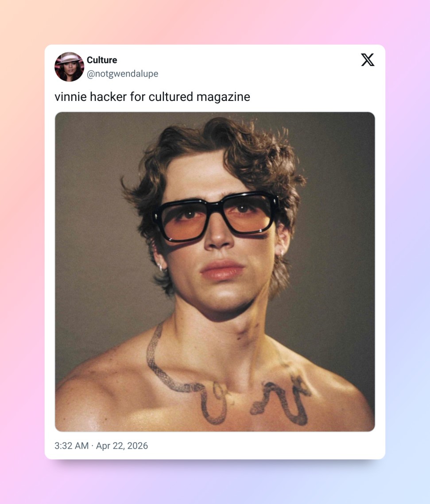Open the Culture account profile picture
Screen dimensions: 430x504
tap(69, 67)
